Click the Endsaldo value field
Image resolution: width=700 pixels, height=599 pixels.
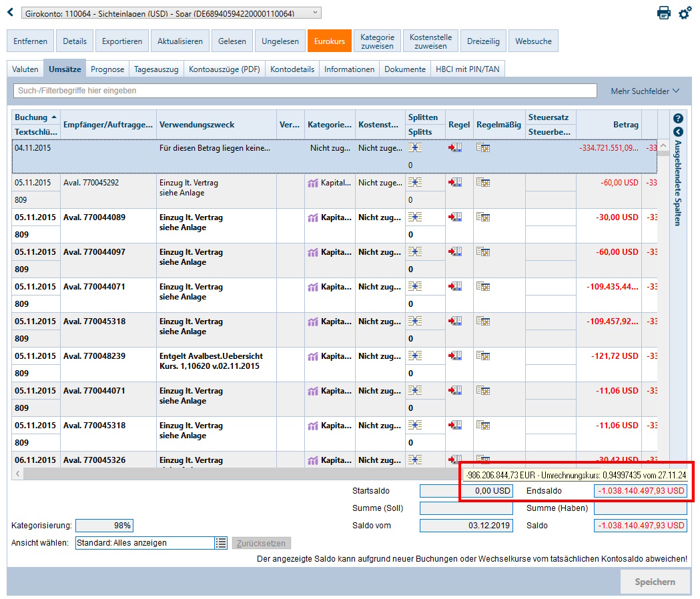(640, 490)
